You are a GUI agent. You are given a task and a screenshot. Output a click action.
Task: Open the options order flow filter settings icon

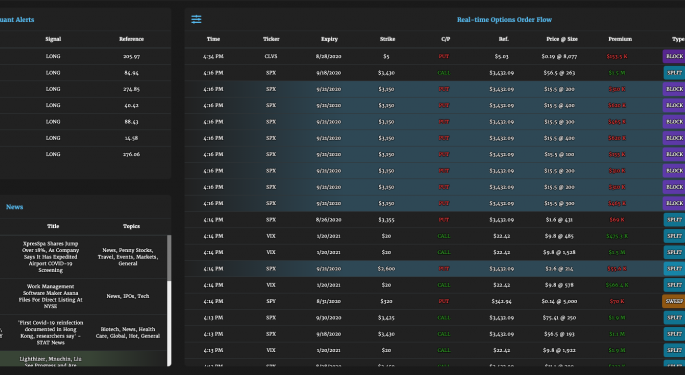tap(196, 19)
